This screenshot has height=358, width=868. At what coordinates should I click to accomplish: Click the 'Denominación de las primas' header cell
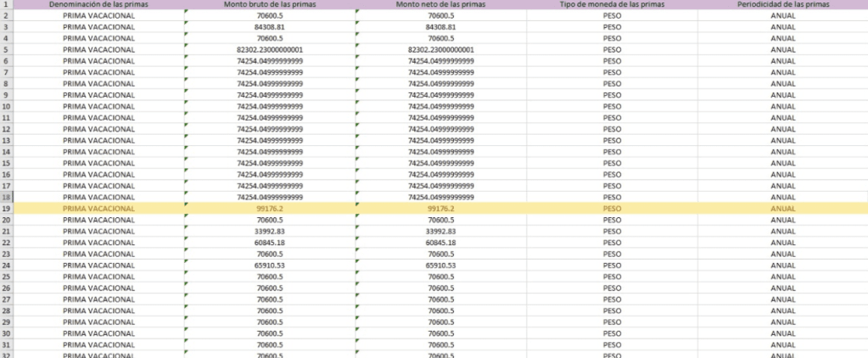point(98,5)
